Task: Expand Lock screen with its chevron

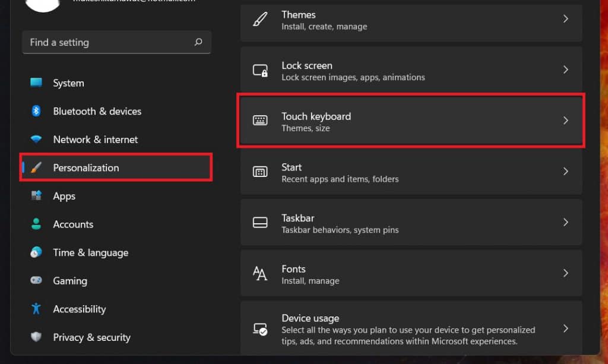Action: [566, 70]
